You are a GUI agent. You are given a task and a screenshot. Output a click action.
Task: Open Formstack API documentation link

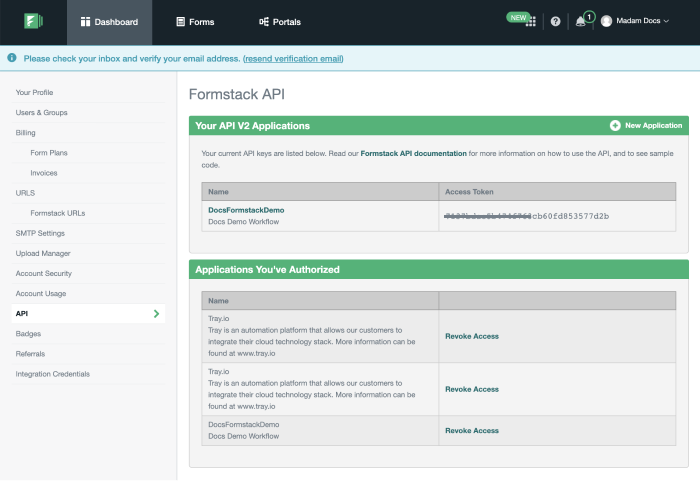click(x=413, y=154)
